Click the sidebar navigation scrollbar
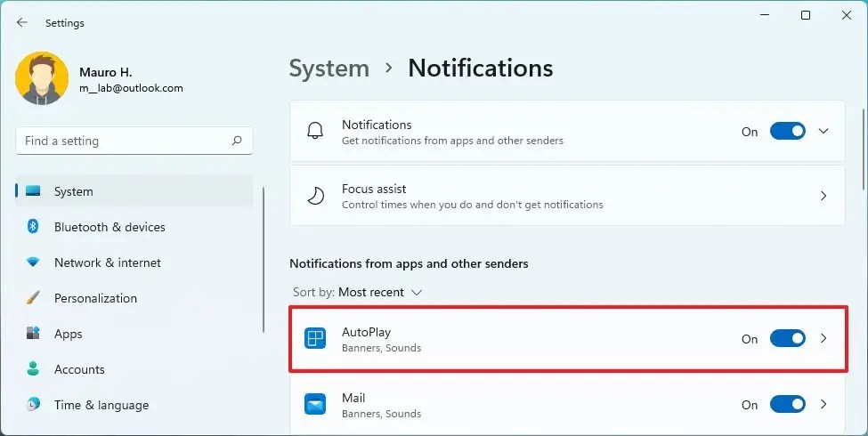Viewport: 868px width, 436px height. point(264,260)
